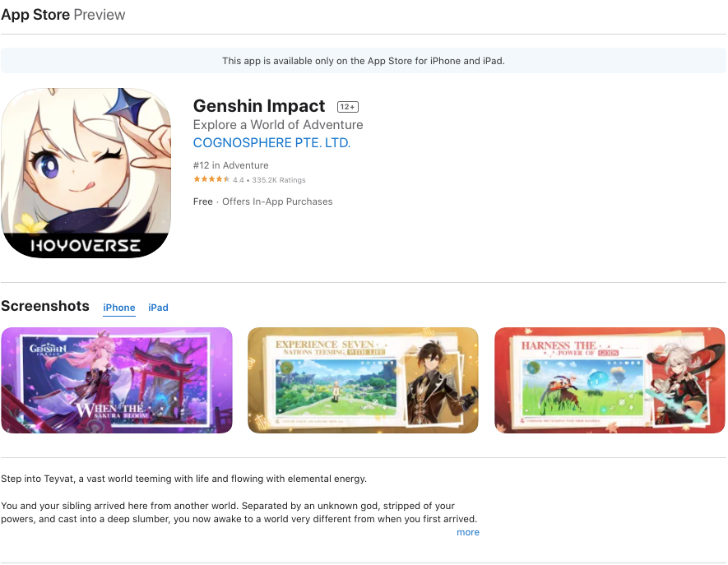Open the Experience Seven Nations screenshot
The height and width of the screenshot is (565, 728).
363,380
